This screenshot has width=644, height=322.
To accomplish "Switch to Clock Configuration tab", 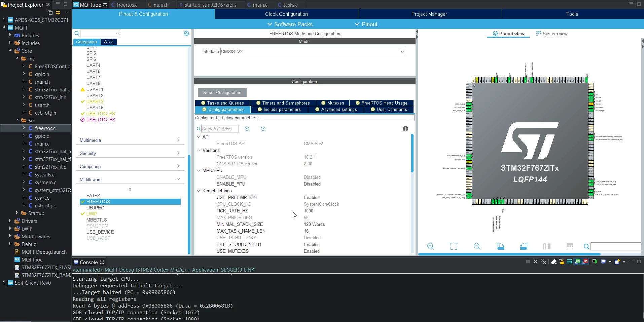I will (286, 14).
